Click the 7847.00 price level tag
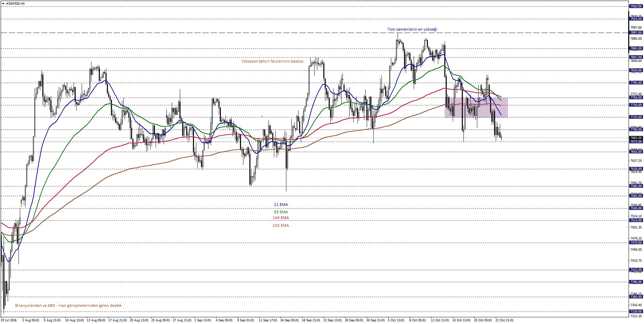The height and width of the screenshot is (324, 644). pos(636,57)
